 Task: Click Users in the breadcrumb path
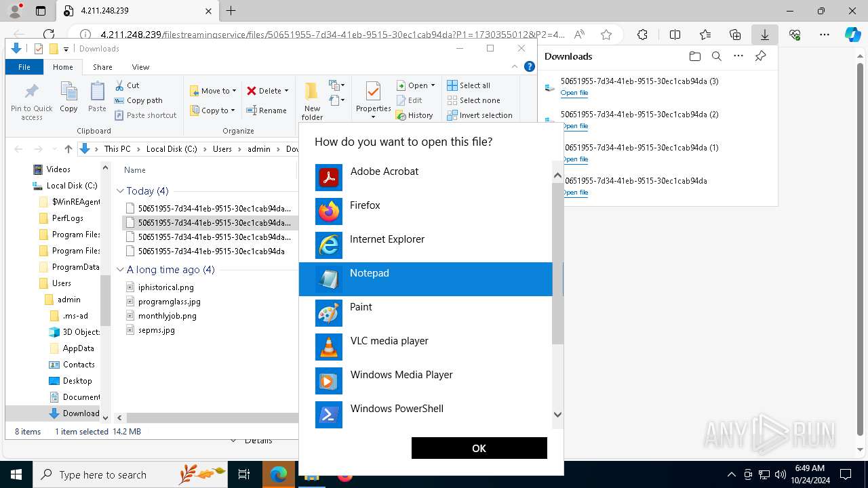point(222,149)
